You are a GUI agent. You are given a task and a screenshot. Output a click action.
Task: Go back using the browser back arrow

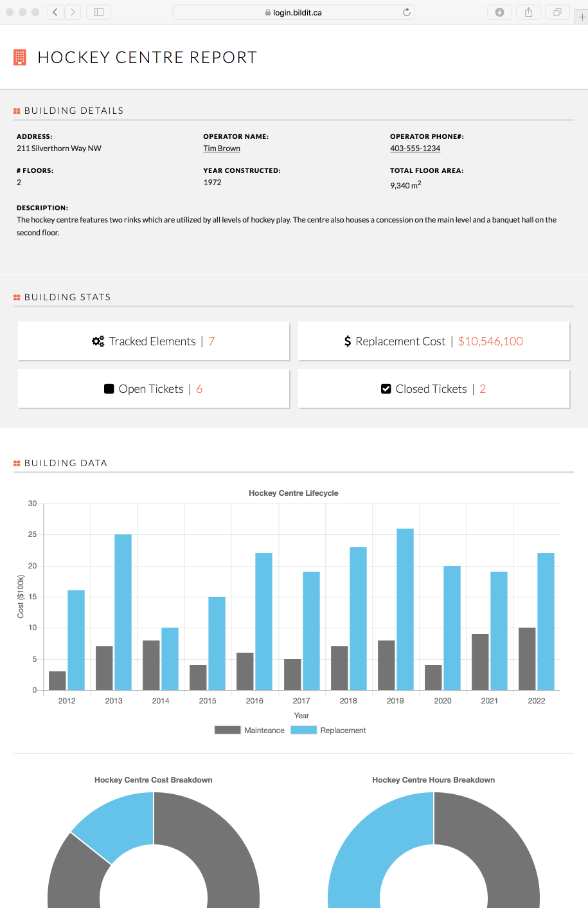point(55,12)
